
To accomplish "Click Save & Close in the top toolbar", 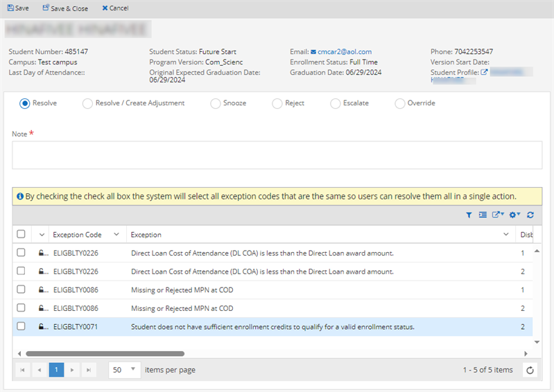I will click(x=65, y=8).
